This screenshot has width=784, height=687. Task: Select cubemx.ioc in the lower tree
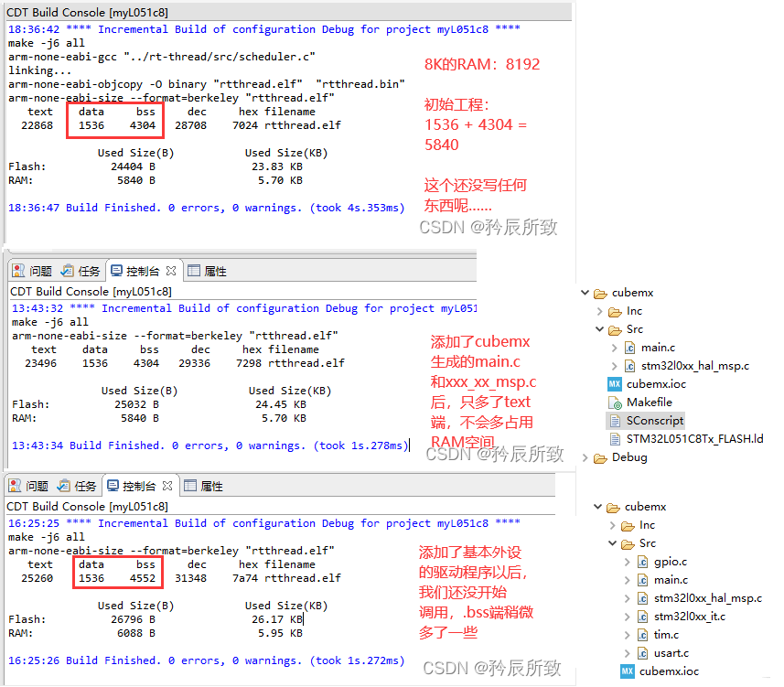(669, 671)
